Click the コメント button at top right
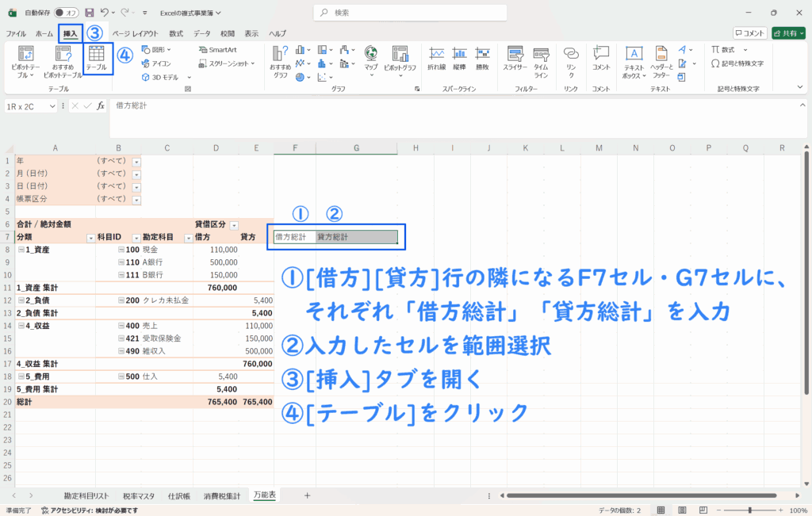Image resolution: width=812 pixels, height=516 pixels. pyautogui.click(x=749, y=33)
